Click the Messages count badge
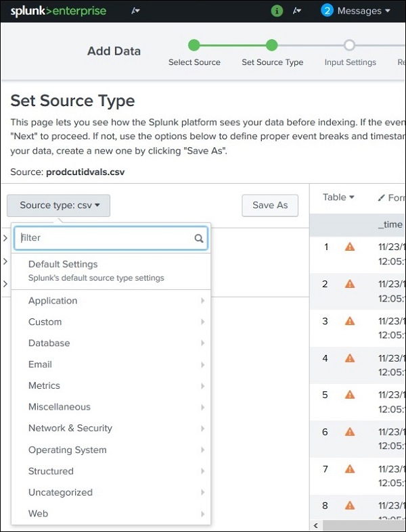Image resolution: width=406 pixels, height=532 pixels. point(328,11)
